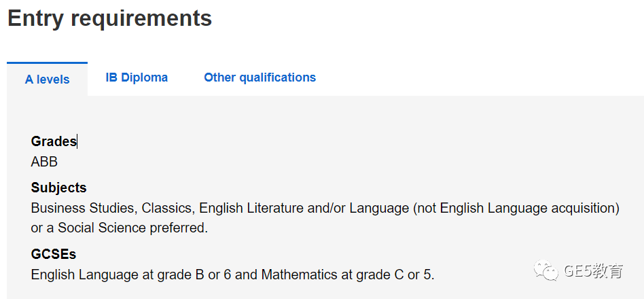Click 'English Literature and/or Language' text
Image resolution: width=644 pixels, height=299 pixels.
coord(304,208)
